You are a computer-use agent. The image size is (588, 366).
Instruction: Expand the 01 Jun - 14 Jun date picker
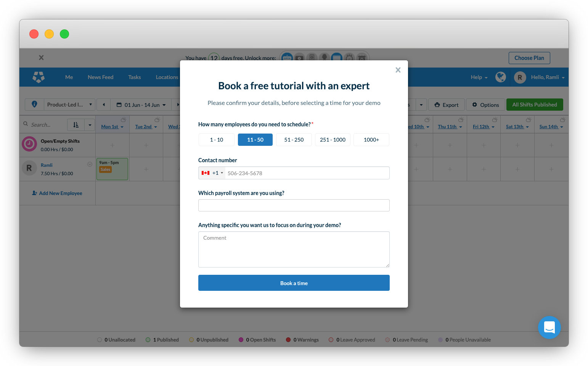coord(141,105)
